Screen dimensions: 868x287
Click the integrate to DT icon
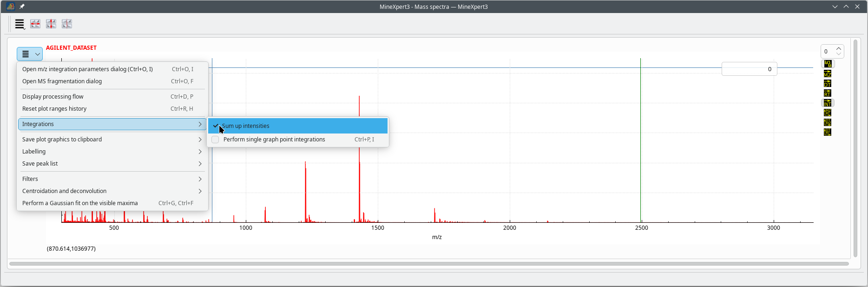pos(828,84)
